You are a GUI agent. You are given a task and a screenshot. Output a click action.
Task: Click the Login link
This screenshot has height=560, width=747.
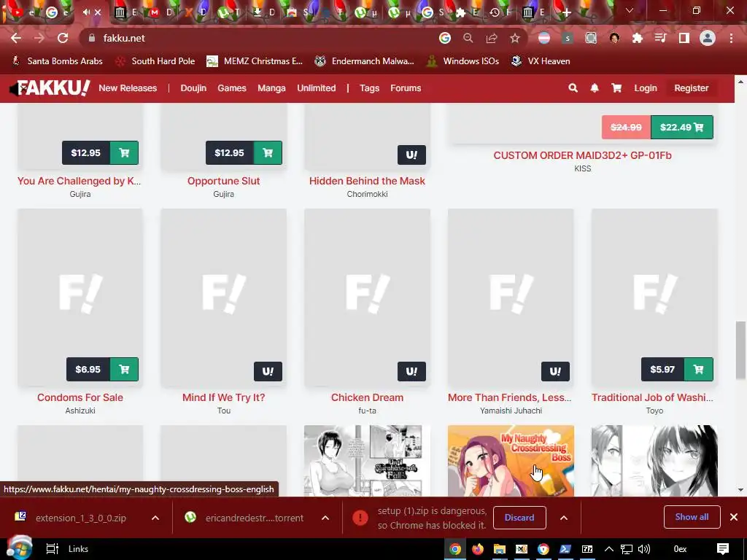646,88
